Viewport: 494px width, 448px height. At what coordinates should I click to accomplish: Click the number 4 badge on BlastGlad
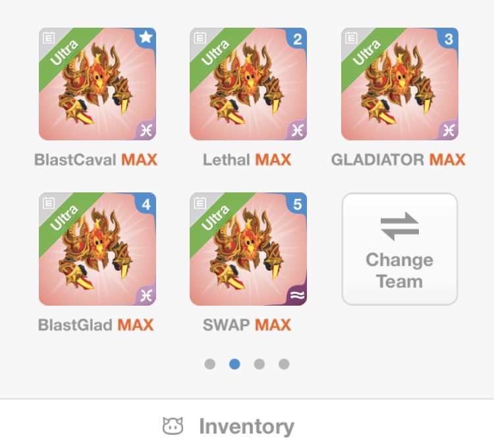(146, 204)
